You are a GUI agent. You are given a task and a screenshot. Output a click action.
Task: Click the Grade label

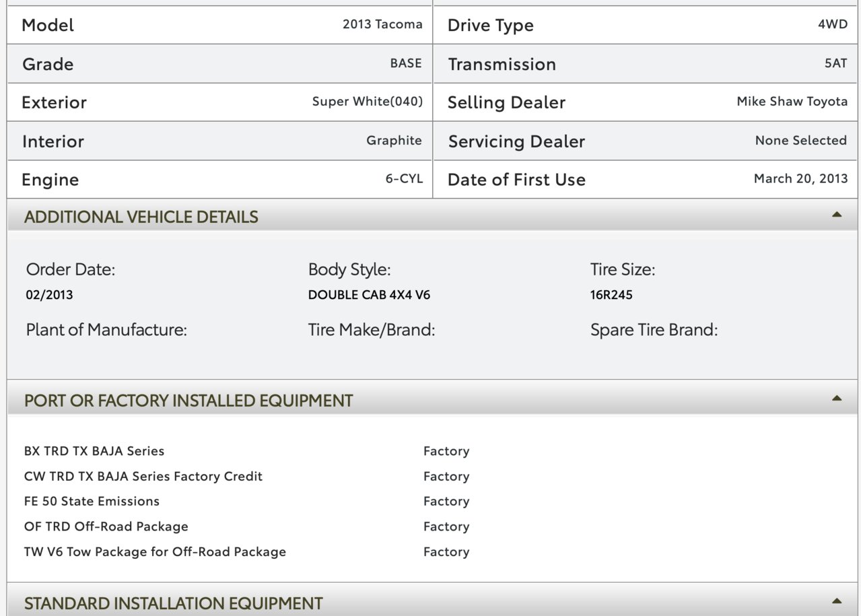48,65
